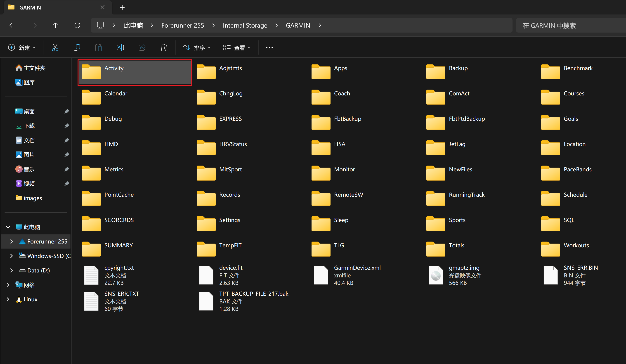Expand the Forerunner 255 tree node
626x364 pixels.
tap(12, 241)
